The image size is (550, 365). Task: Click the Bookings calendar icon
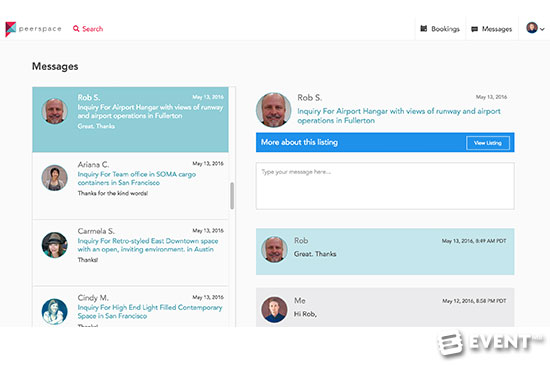click(x=424, y=29)
